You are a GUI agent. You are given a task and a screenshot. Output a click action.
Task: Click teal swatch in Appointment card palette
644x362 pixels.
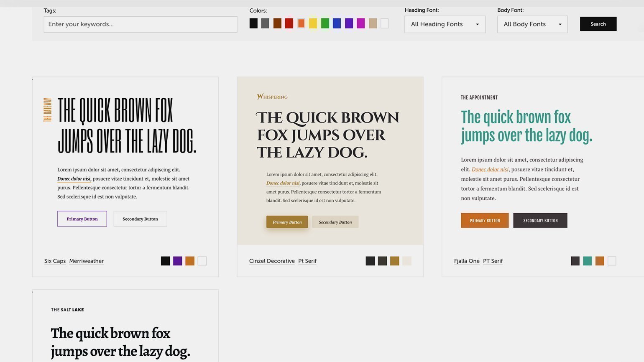click(588, 261)
